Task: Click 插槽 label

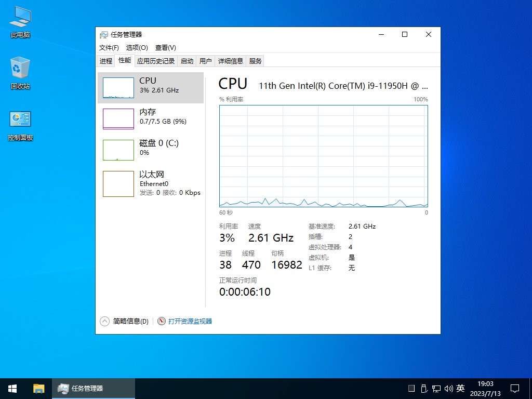Action: [x=315, y=237]
